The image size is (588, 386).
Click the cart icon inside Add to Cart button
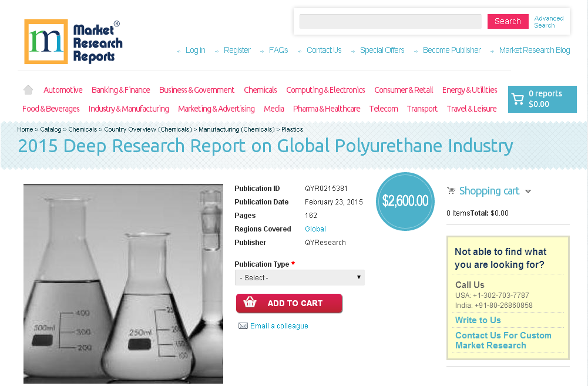250,303
